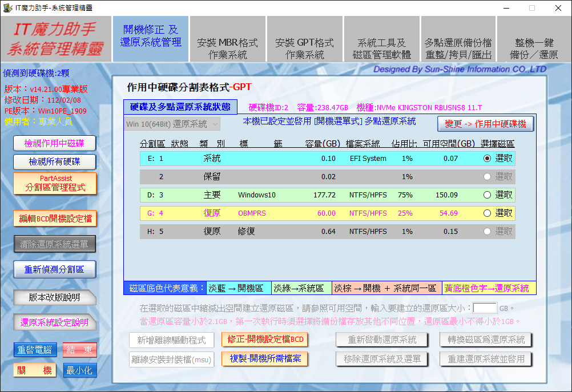Click in the restore partition size input field
Viewport: 572px width, 392px height.
click(x=485, y=308)
